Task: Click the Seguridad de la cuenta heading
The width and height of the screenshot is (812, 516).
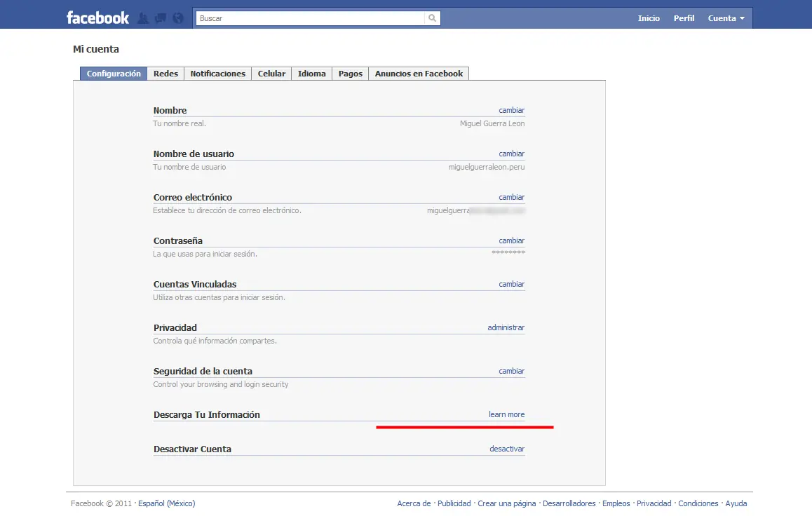Action: [x=203, y=371]
